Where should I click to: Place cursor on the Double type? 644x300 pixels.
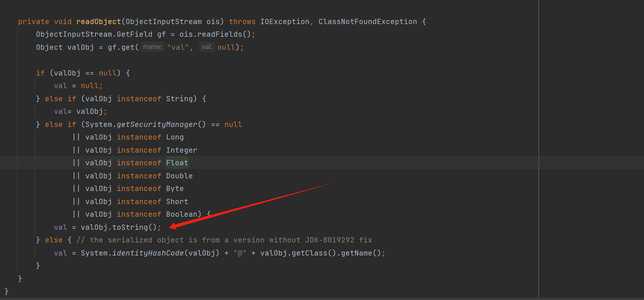pyautogui.click(x=179, y=176)
